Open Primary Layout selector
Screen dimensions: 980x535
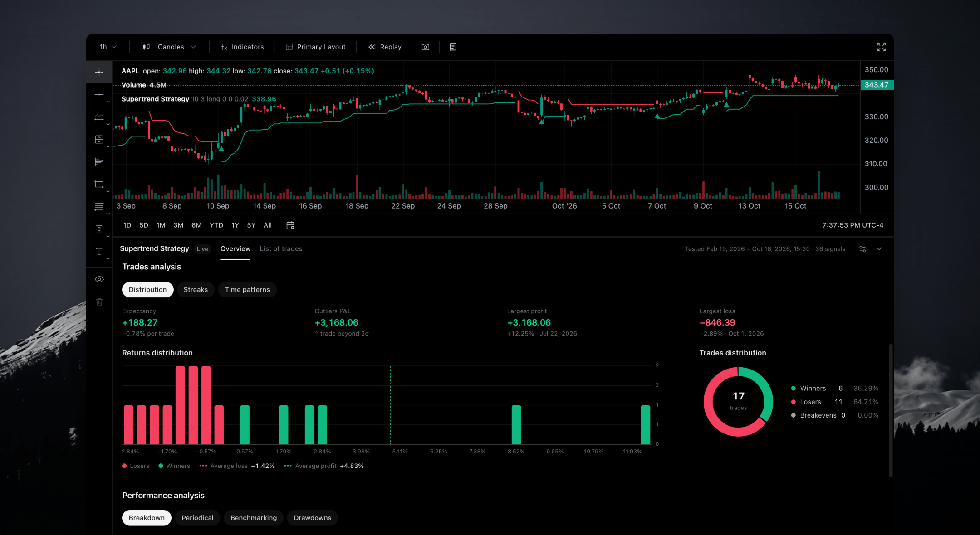coord(316,47)
